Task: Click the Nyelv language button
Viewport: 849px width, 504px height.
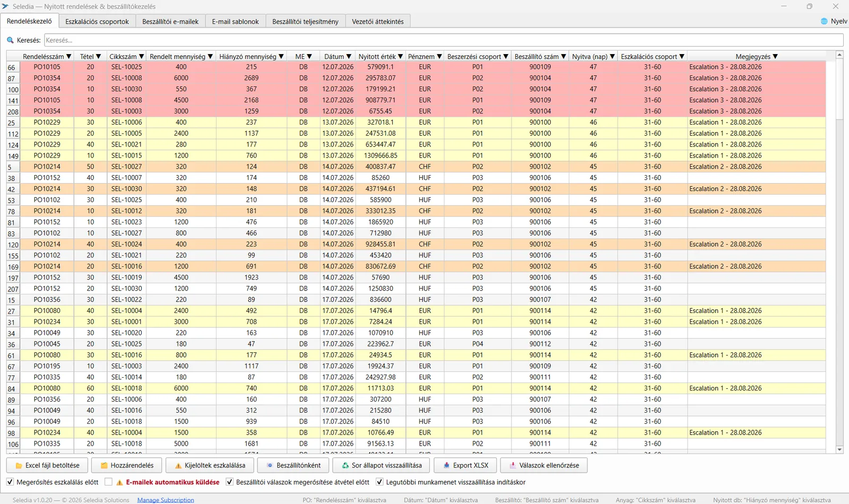Action: coord(834,21)
